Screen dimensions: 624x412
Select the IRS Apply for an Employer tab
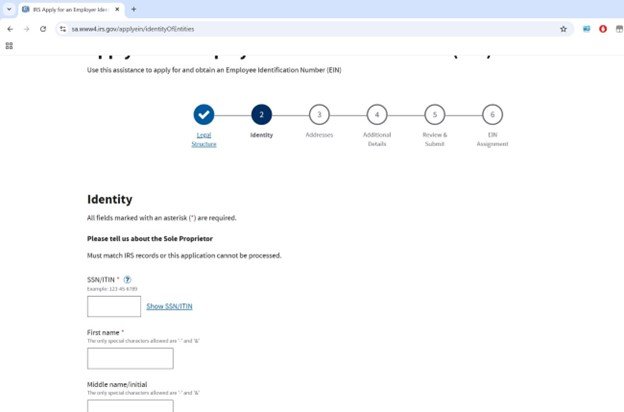(68, 9)
